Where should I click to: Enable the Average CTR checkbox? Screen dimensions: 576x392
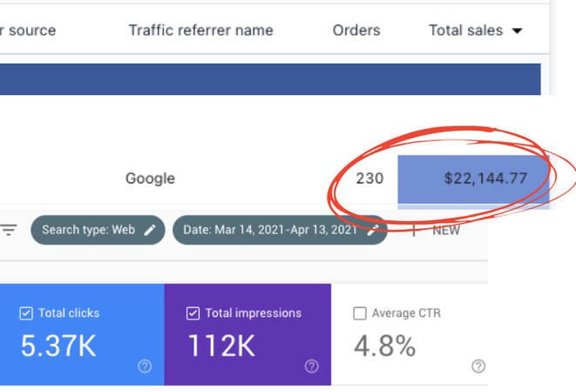pyautogui.click(x=360, y=314)
